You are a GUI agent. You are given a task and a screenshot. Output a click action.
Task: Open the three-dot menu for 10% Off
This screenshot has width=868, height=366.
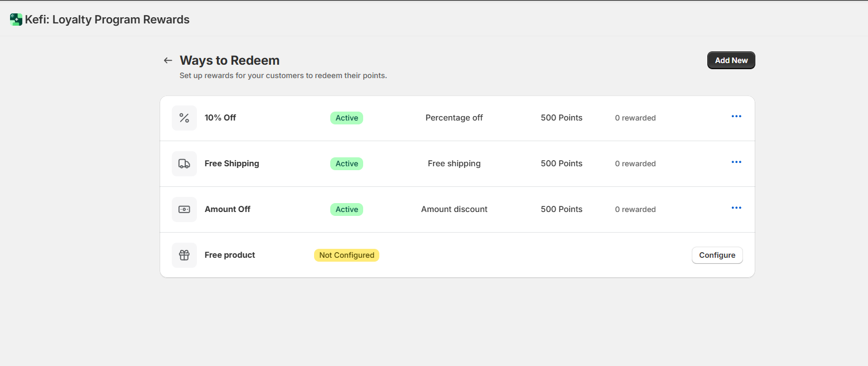click(736, 117)
